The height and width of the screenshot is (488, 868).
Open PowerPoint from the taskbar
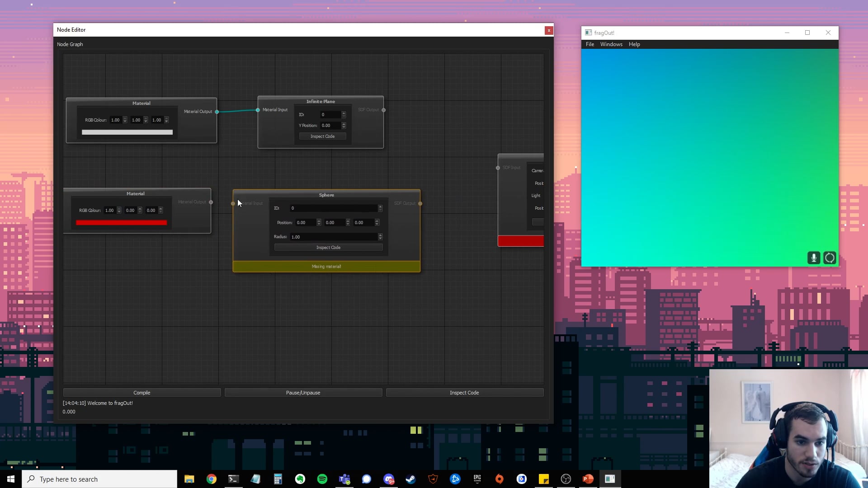pos(588,479)
